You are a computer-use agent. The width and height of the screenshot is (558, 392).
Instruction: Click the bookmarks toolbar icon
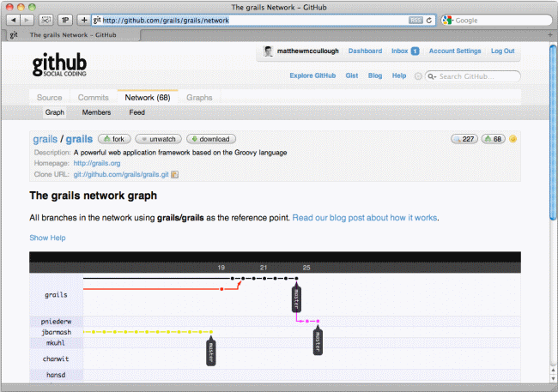[45, 21]
